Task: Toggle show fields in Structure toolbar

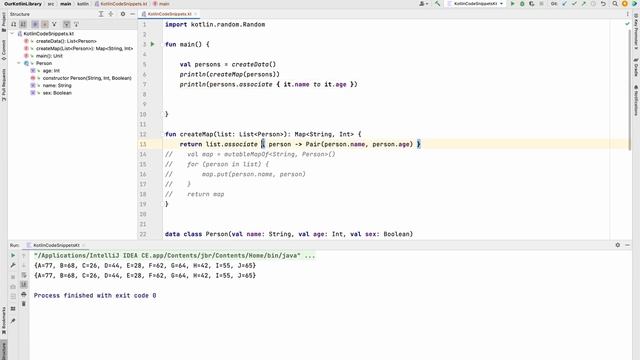Action: click(44, 24)
